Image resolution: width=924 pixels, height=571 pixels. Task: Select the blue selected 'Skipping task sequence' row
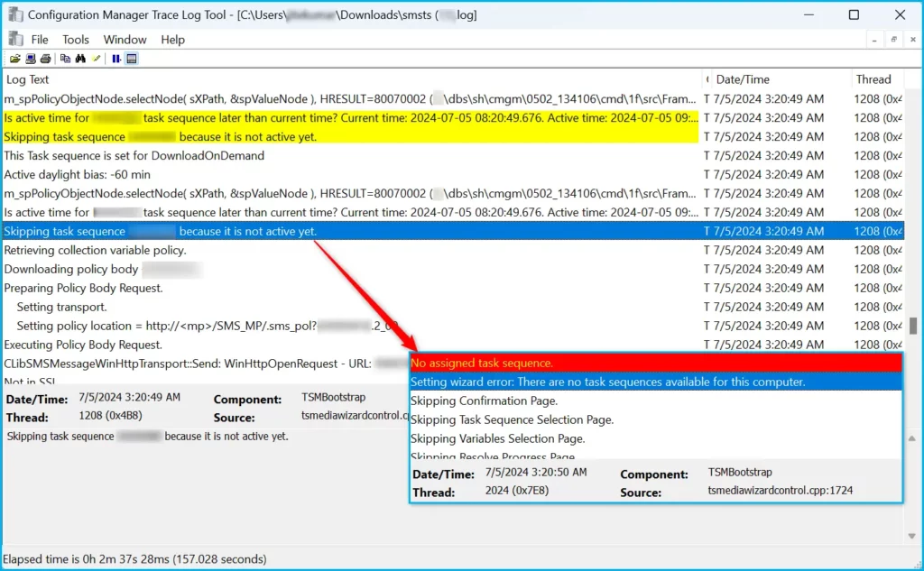[x=453, y=231]
